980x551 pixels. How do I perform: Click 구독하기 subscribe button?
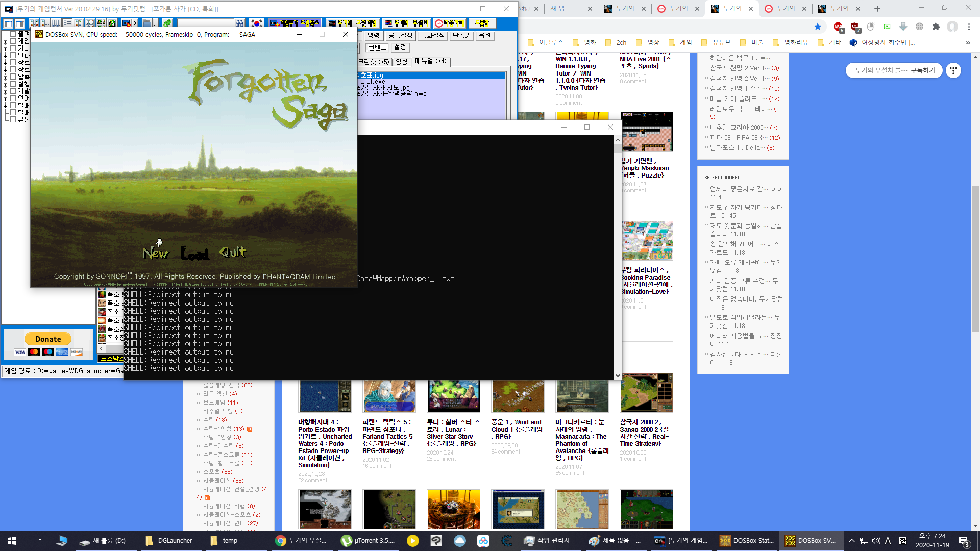[x=923, y=70]
